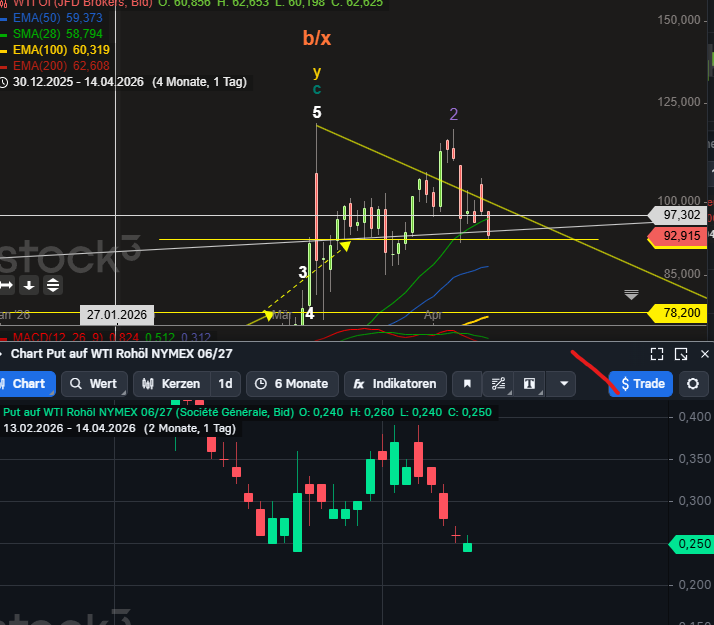
Task: Click the download arrow icon on chart
Action: 29,286
